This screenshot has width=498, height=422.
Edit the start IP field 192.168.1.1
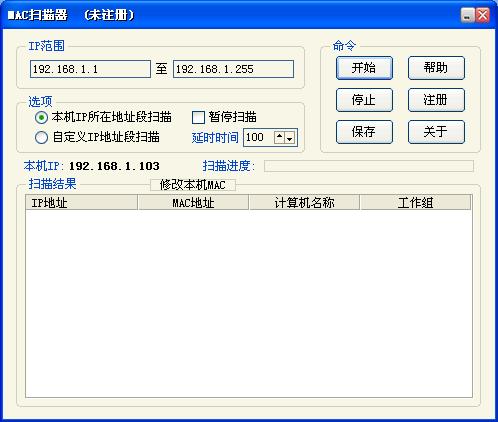90,69
